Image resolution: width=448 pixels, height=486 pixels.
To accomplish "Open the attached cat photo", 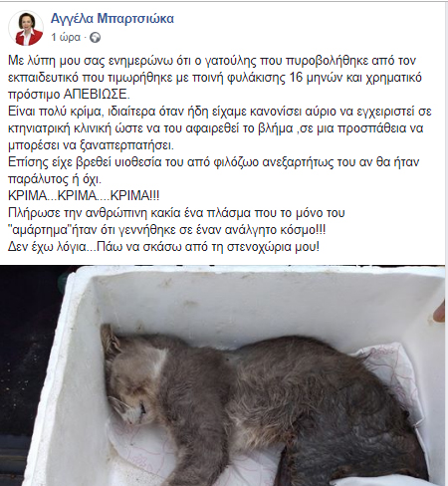I will tap(223, 375).
